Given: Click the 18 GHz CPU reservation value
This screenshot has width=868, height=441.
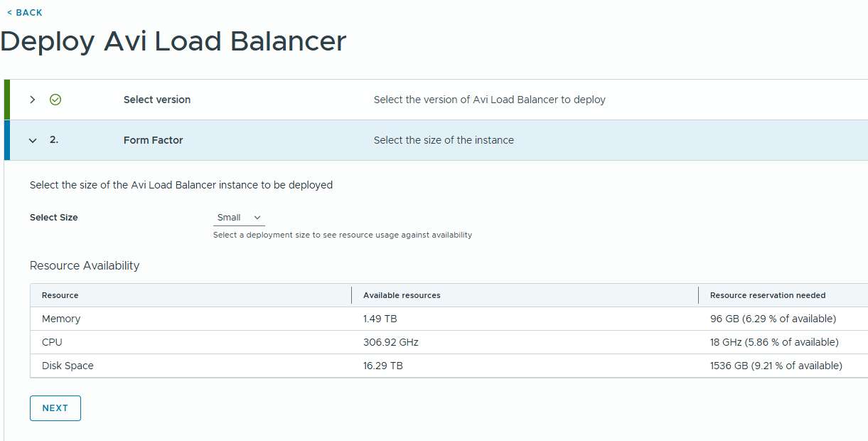Looking at the screenshot, I should coord(774,342).
